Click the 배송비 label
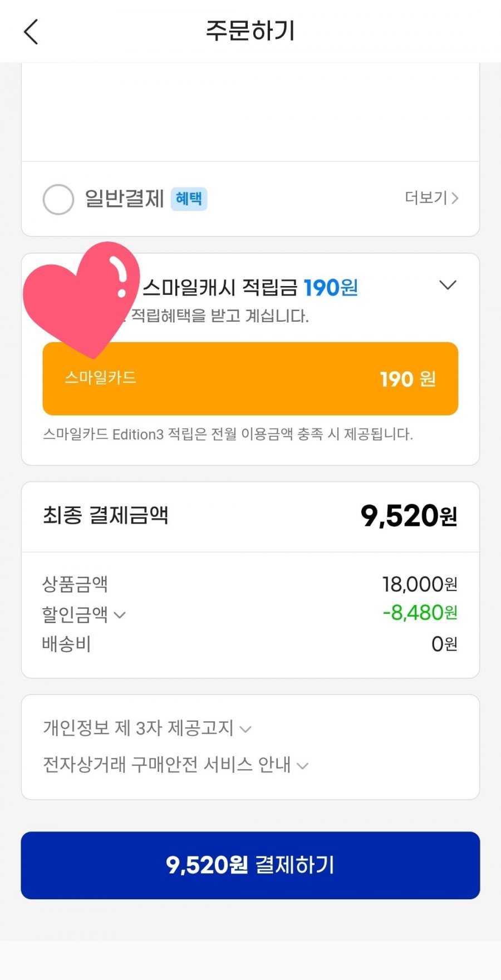This screenshot has width=501, height=980. [66, 644]
